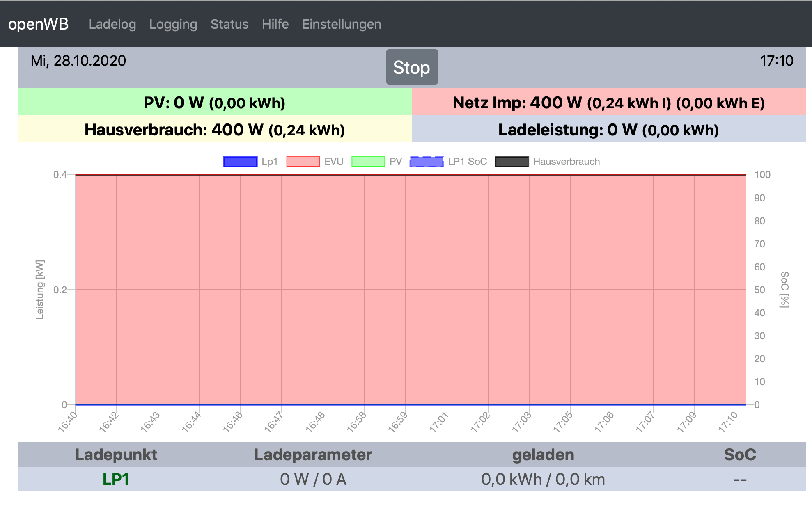Viewport: 812px width, 530px height.
Task: Click the PV power display tile
Action: point(214,103)
